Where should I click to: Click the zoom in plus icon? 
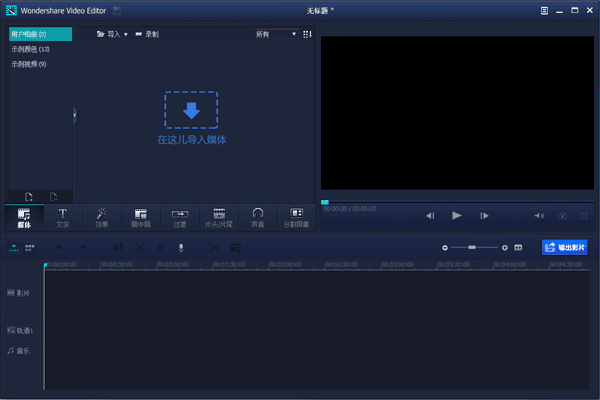coord(505,248)
